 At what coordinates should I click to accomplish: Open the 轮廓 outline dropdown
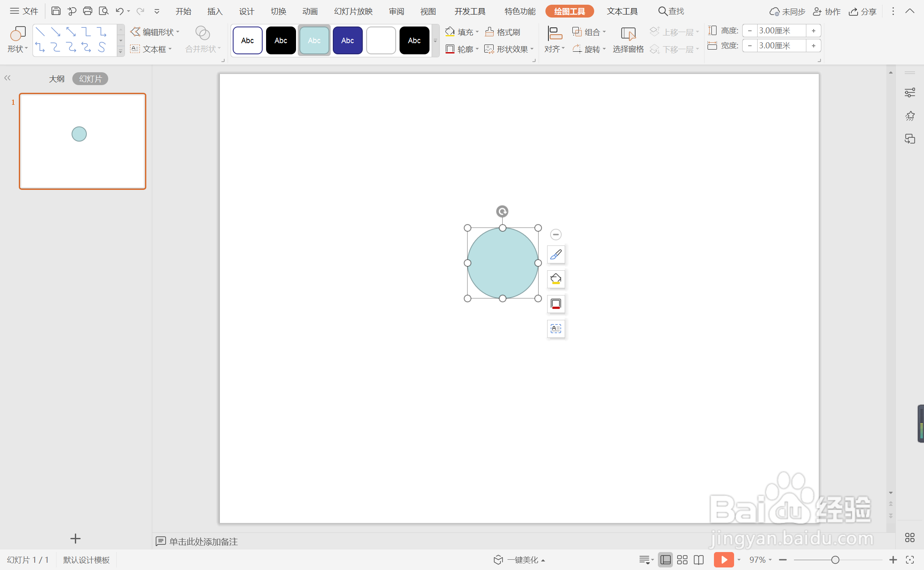click(462, 49)
